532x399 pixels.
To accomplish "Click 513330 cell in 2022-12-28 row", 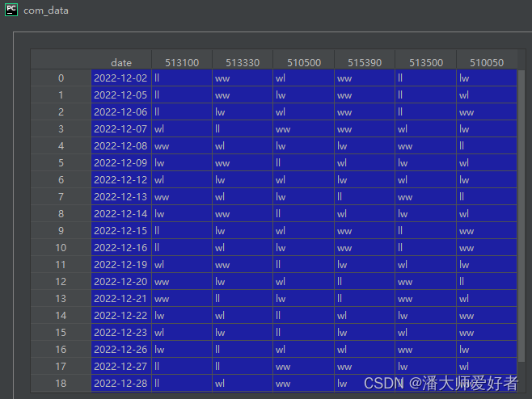I will [x=243, y=383].
